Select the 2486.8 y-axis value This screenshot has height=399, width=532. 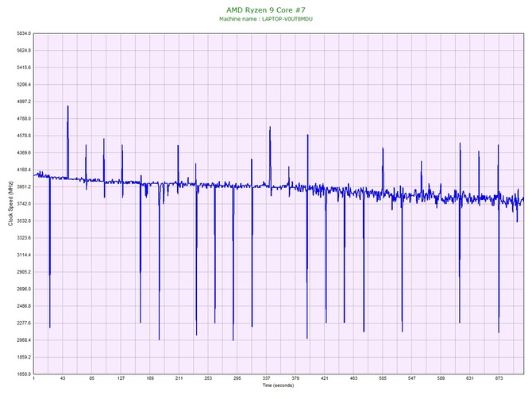click(x=24, y=306)
